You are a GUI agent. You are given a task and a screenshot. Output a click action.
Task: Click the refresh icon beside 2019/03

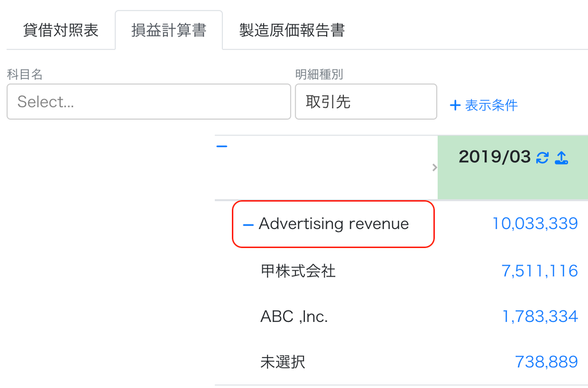(542, 158)
